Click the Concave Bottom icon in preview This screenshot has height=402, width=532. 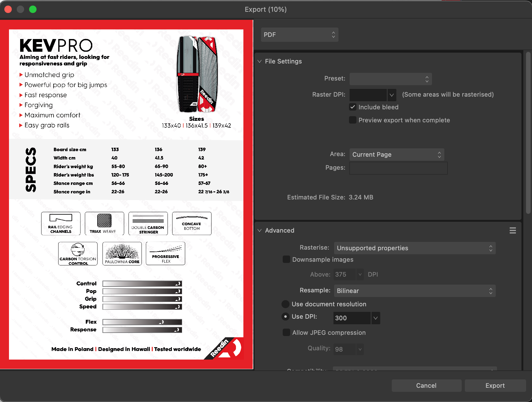(192, 223)
